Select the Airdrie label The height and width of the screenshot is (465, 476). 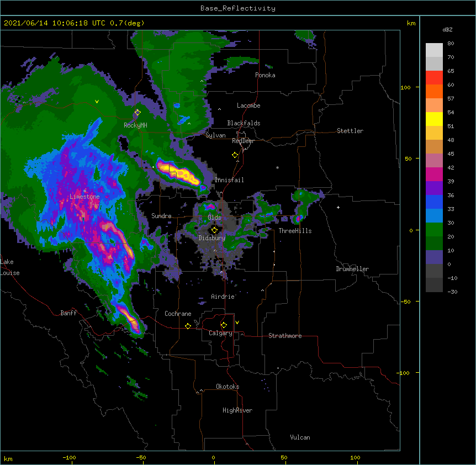click(223, 297)
